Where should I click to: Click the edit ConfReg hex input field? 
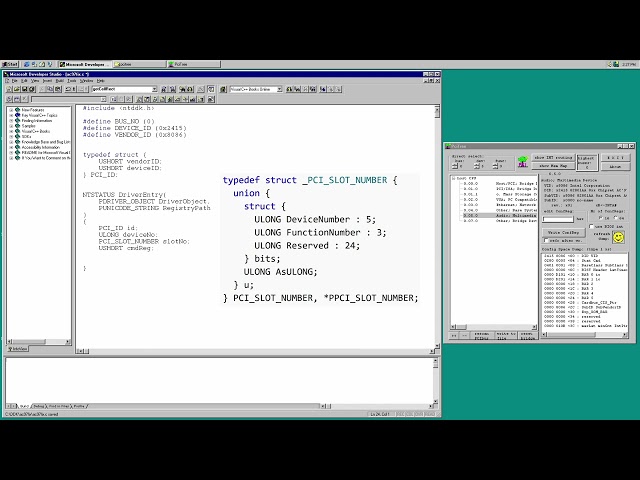click(x=558, y=219)
